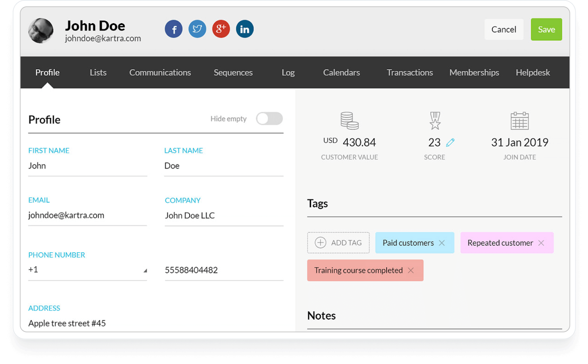
Task: Click into the Email input field
Action: 87,215
